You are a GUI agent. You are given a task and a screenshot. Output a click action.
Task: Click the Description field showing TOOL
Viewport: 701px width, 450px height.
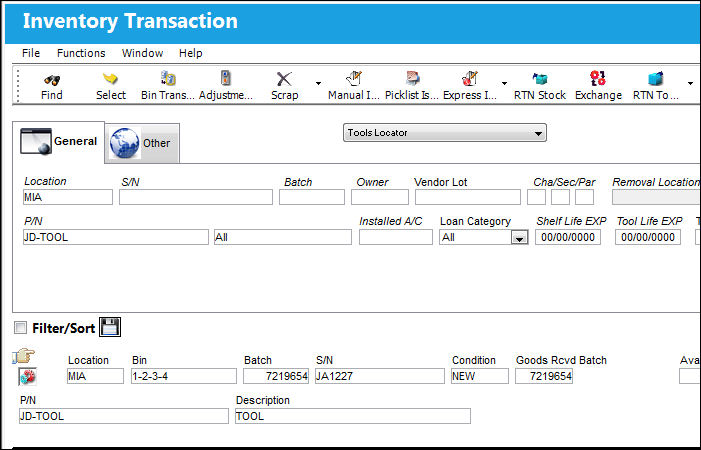coord(353,416)
